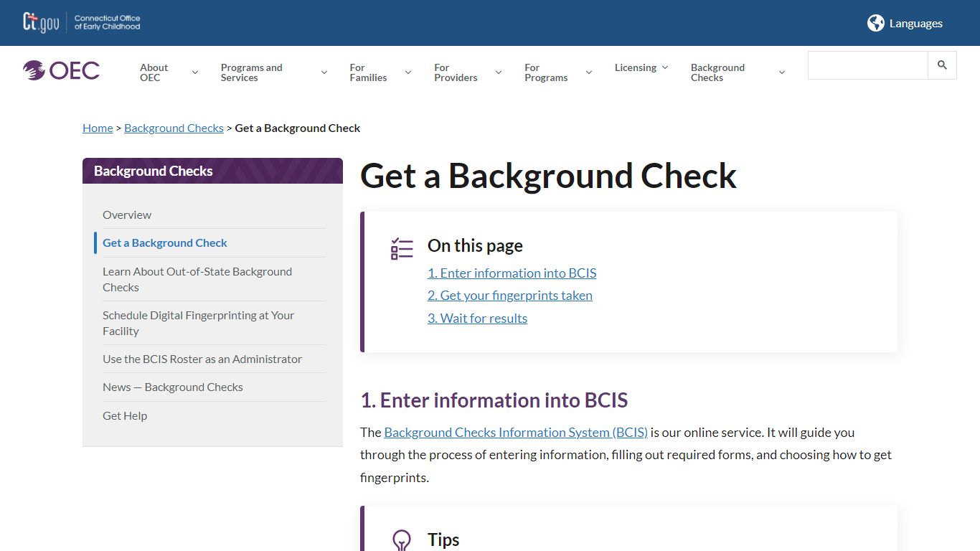Open Use the BCIS Roster as an Administrator
The height and width of the screenshot is (551, 980).
coord(202,359)
